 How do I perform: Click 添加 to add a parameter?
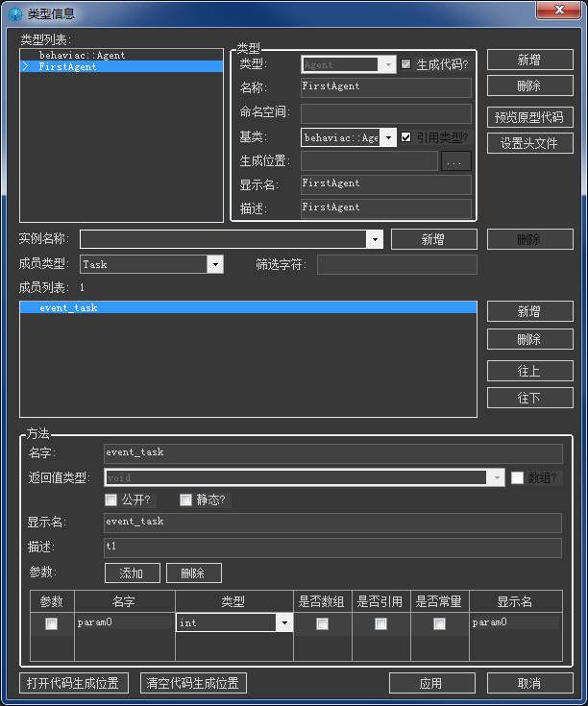point(132,573)
